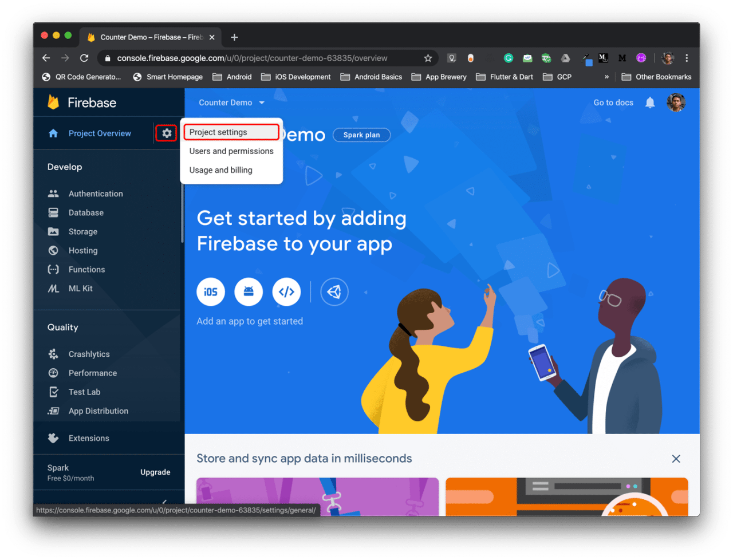Click the Database icon in the sidebar

point(53,212)
